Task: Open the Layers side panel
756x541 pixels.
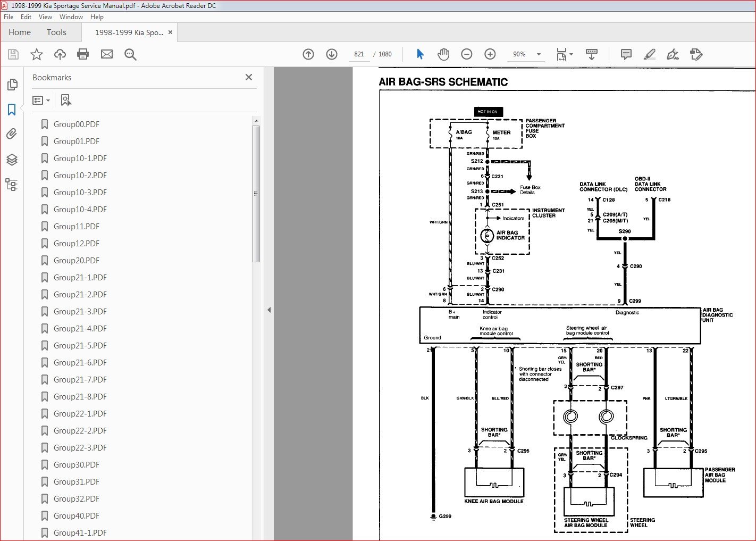Action: [12, 160]
